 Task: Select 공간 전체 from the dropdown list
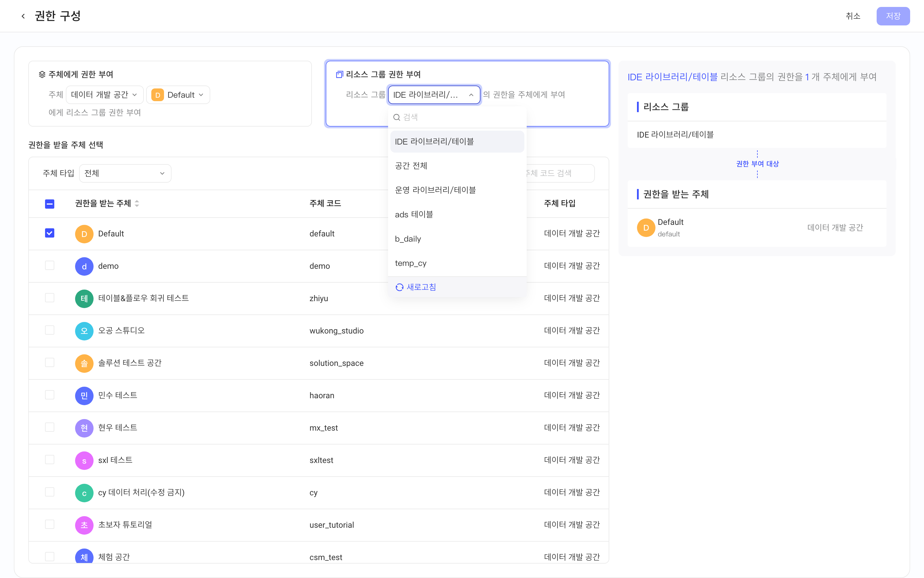[x=457, y=166]
